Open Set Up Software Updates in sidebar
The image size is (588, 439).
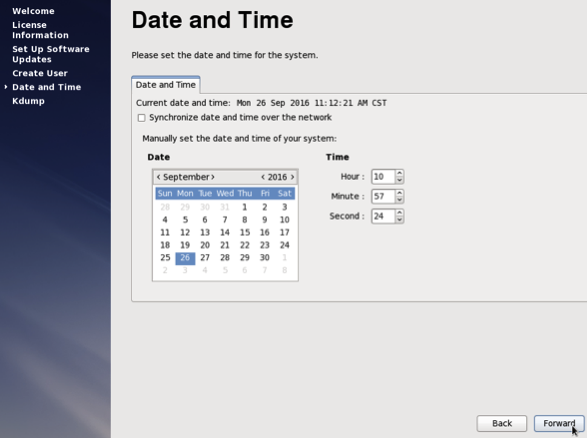(x=51, y=54)
